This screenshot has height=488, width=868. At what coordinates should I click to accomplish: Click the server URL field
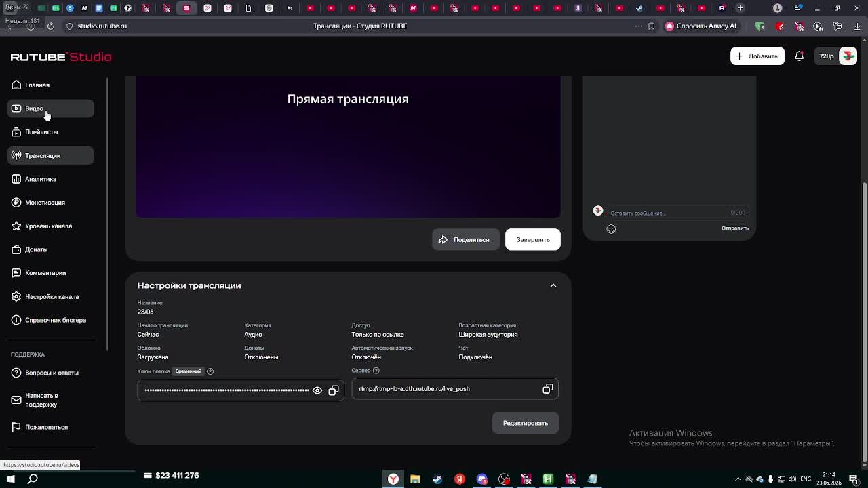tap(455, 389)
